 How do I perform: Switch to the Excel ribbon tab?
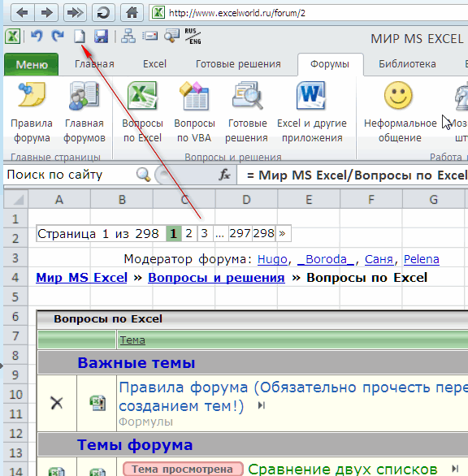click(154, 64)
